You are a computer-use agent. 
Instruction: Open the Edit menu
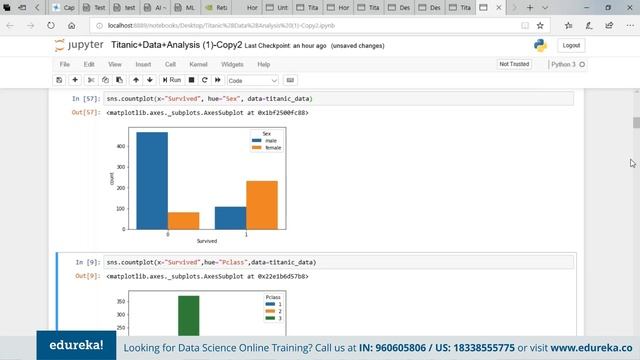[89, 64]
